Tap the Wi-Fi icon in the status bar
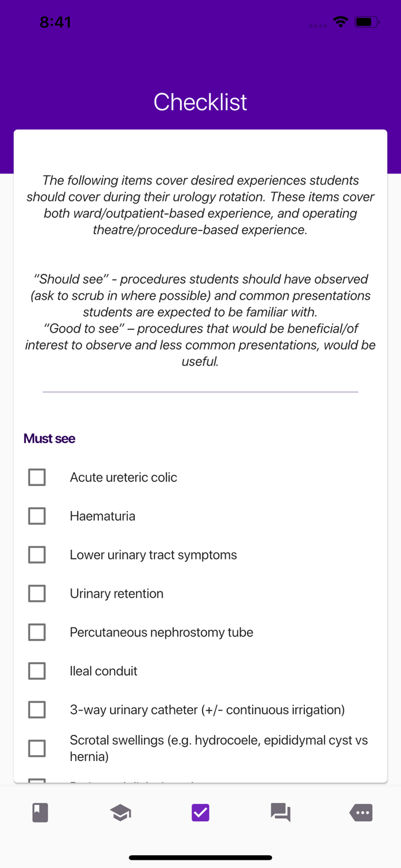 click(340, 22)
